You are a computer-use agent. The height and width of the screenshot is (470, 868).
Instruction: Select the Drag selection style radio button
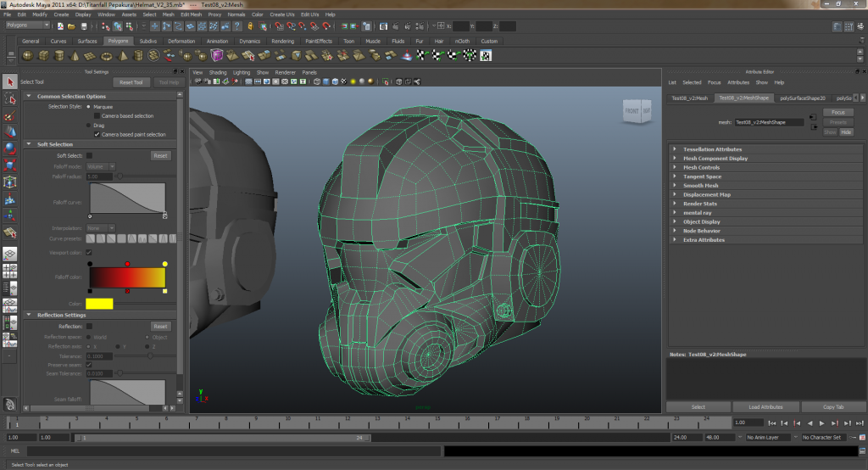[x=90, y=126]
